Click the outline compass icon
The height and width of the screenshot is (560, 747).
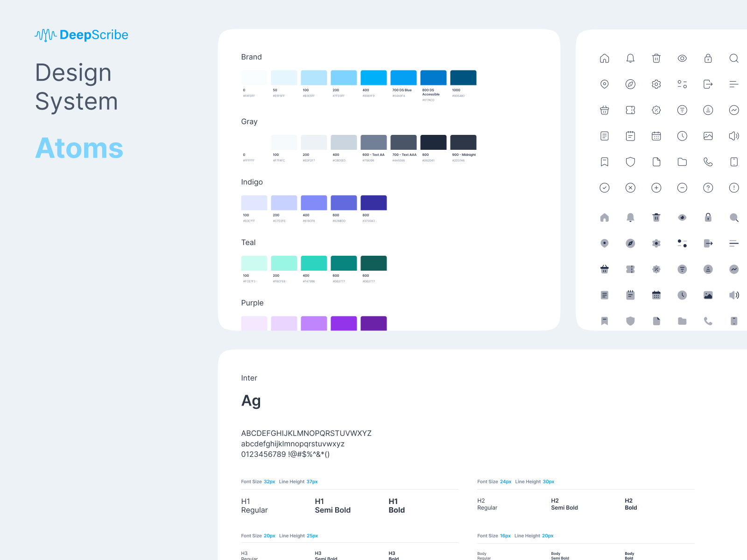pos(630,84)
